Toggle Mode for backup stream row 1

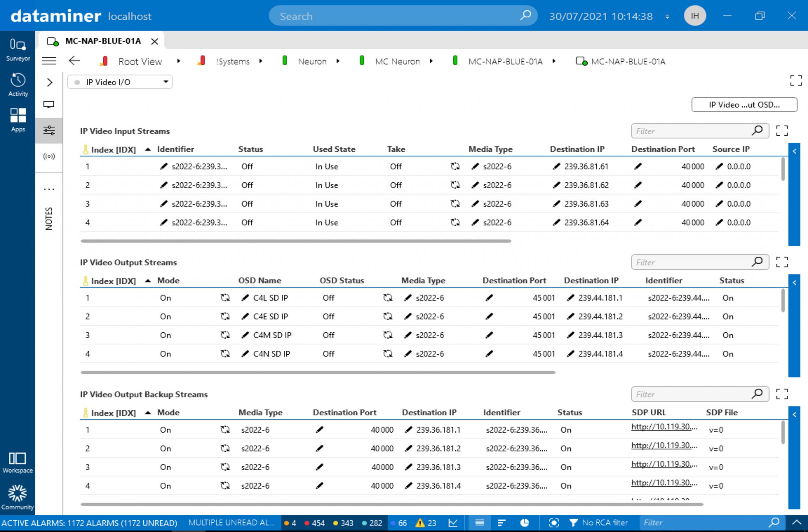coord(225,430)
